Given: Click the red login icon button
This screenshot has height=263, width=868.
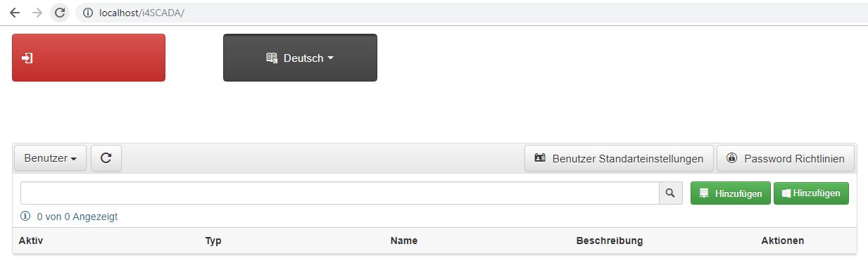Looking at the screenshot, I should [89, 58].
